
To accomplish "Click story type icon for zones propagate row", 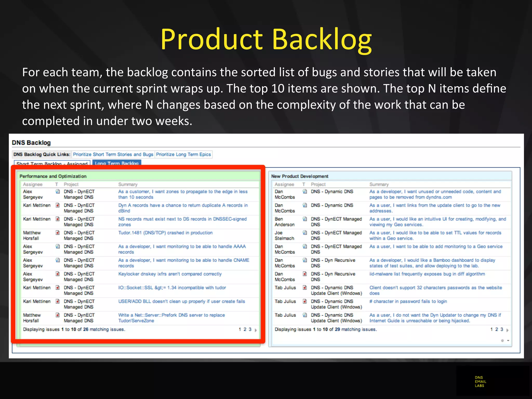I will coord(58,192).
